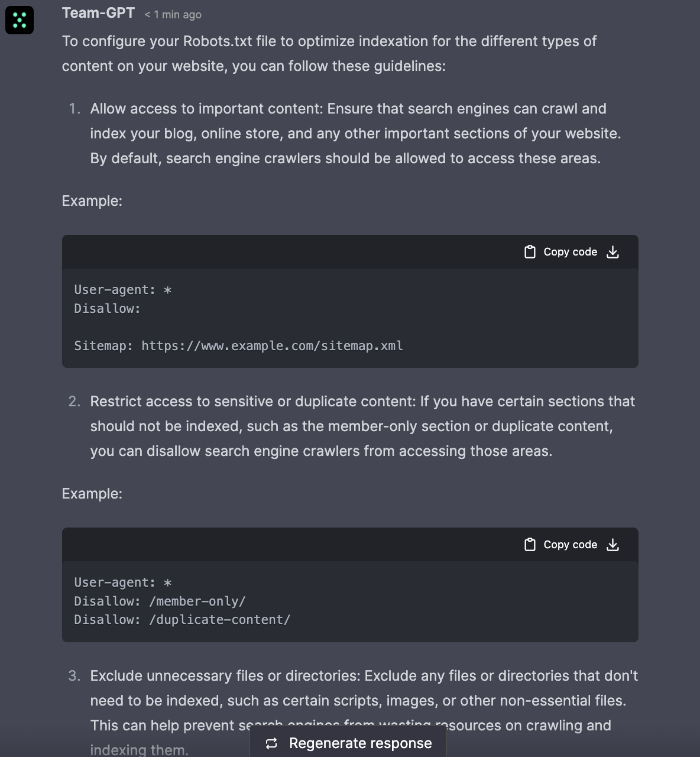
Task: Click the regenerate arrows icon
Action: (271, 743)
